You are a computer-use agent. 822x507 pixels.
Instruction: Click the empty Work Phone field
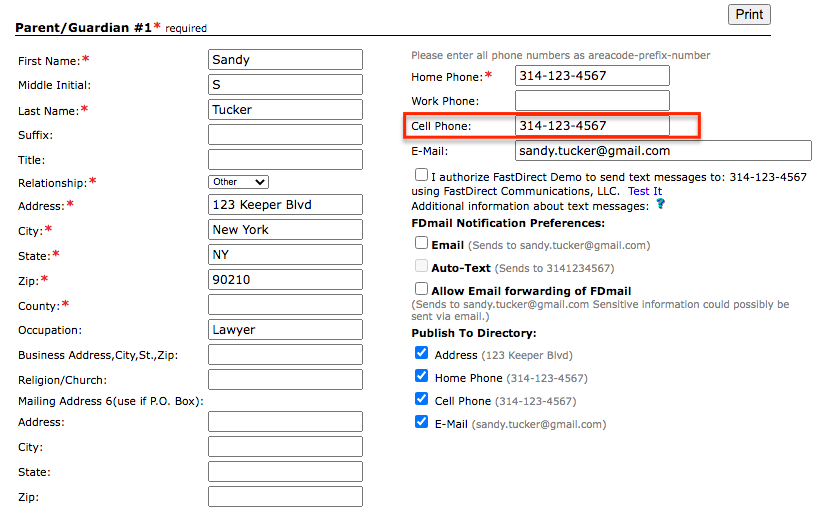click(x=592, y=101)
